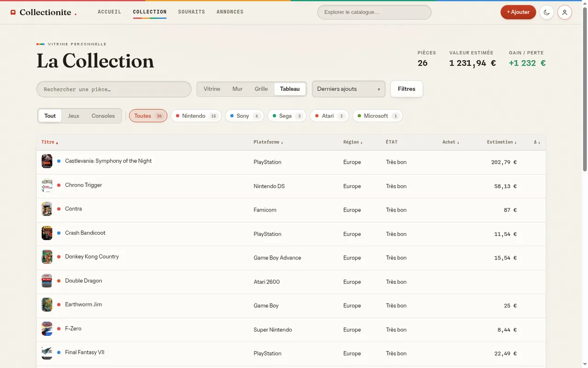588x368 pixels.
Task: Click gain value +1 232 €
Action: pos(527,63)
